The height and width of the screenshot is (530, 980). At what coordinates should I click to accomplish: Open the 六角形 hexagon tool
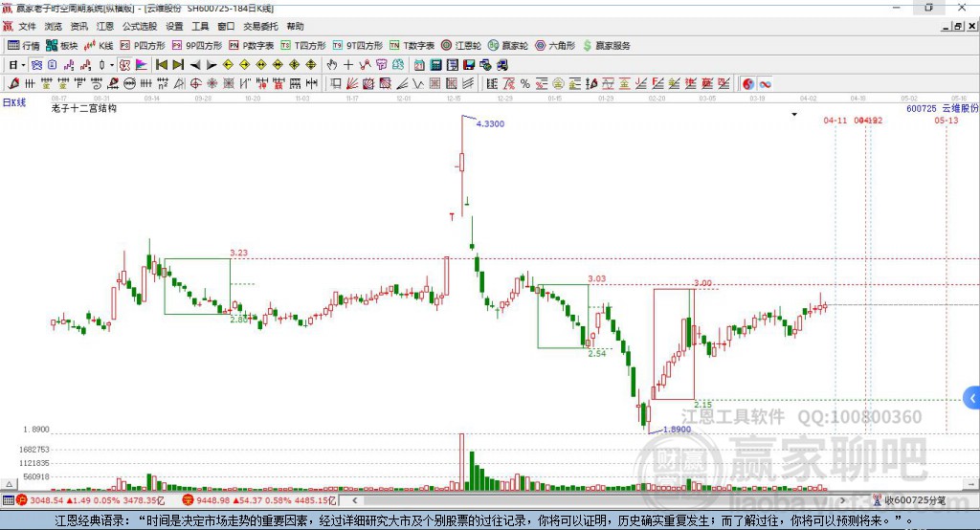click(555, 46)
